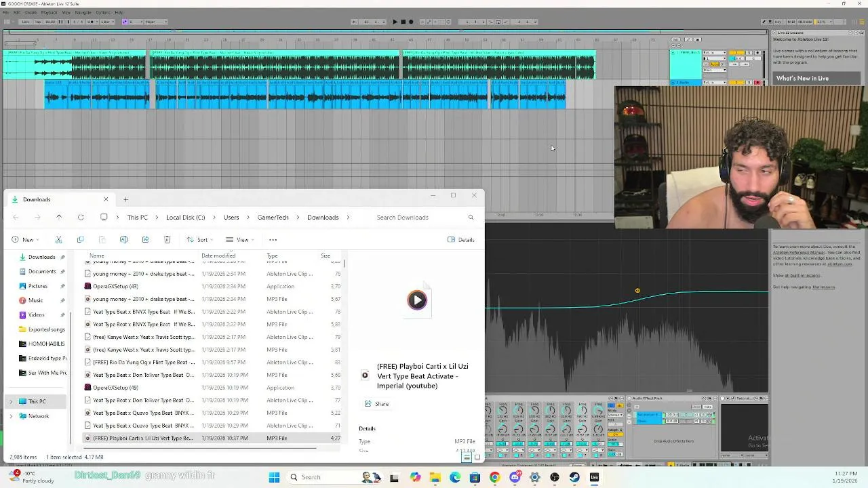The width and height of the screenshot is (868, 488).
Task: Open the New dropdown in File Explorer
Action: click(26, 239)
